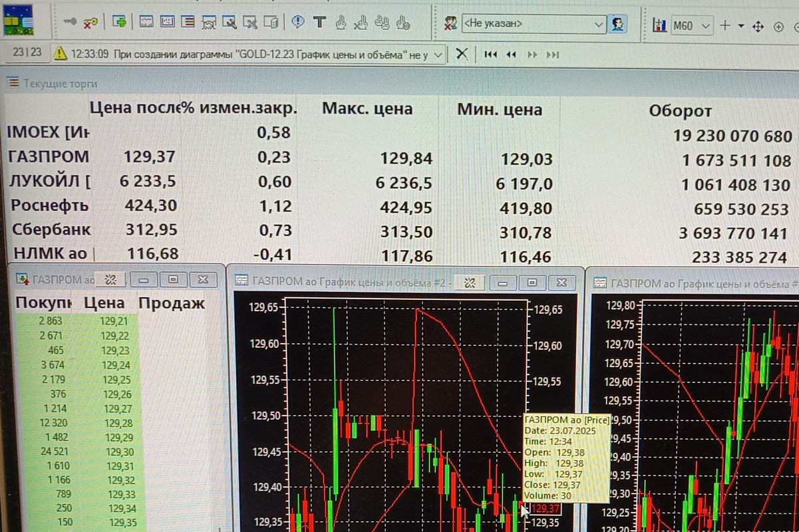Click the Покупк header in the order book
799x532 pixels.
pos(43,303)
